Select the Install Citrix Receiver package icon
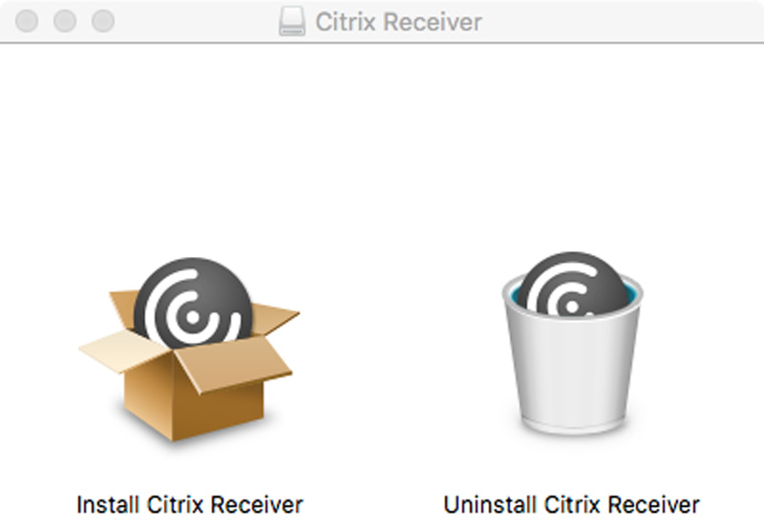Screen dimensions: 764x532 pyautogui.click(x=189, y=350)
